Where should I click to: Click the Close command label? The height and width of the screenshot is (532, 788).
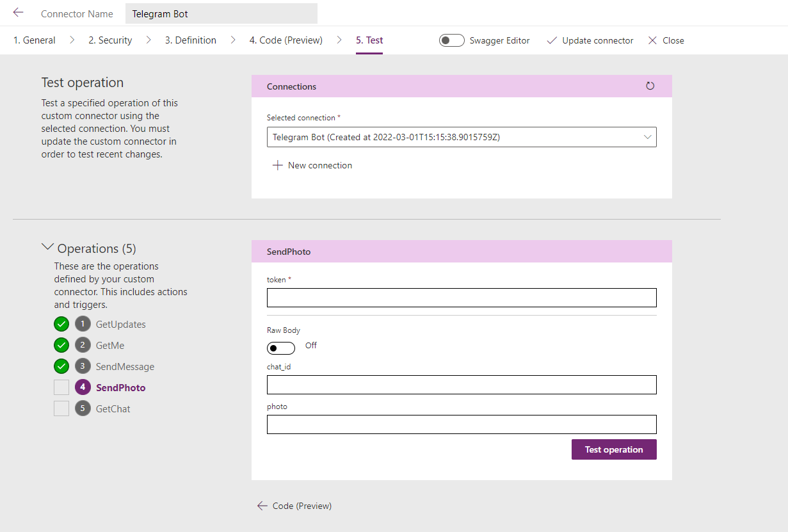tap(673, 40)
